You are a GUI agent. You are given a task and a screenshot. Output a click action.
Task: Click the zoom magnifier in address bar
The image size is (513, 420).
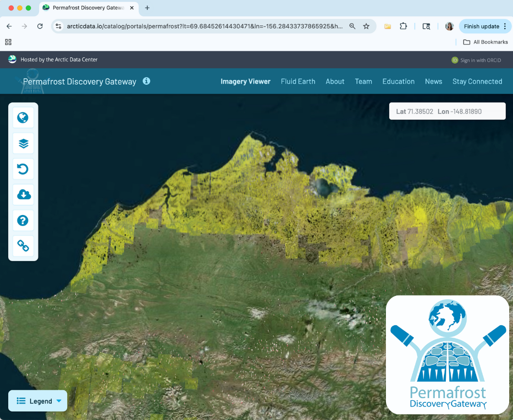point(352,26)
